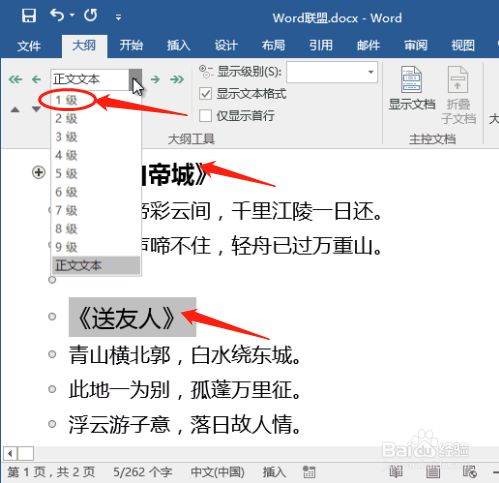Viewport: 499px width, 483px height.
Task: Choose 8 级 from the level list
Action: pyautogui.click(x=96, y=228)
